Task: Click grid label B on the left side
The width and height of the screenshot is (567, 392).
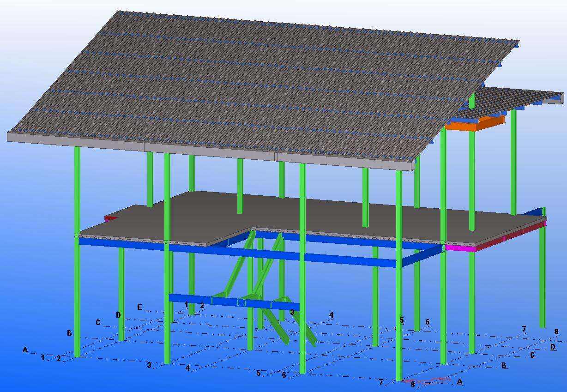Action: click(69, 333)
